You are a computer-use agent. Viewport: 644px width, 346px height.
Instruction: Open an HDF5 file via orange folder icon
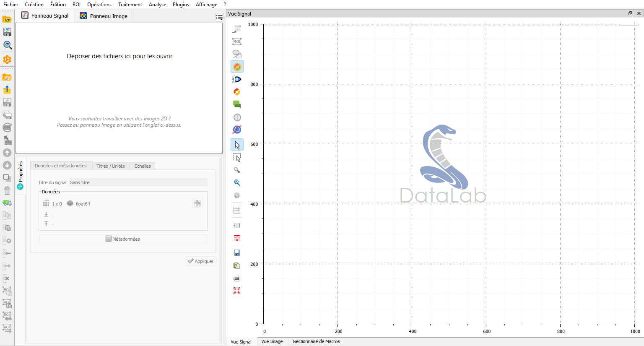pyautogui.click(x=7, y=19)
